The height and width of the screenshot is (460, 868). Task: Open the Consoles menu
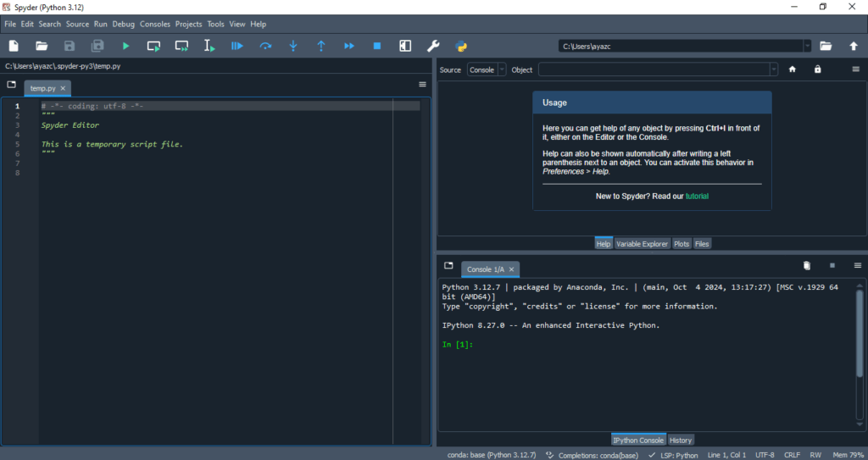click(155, 24)
